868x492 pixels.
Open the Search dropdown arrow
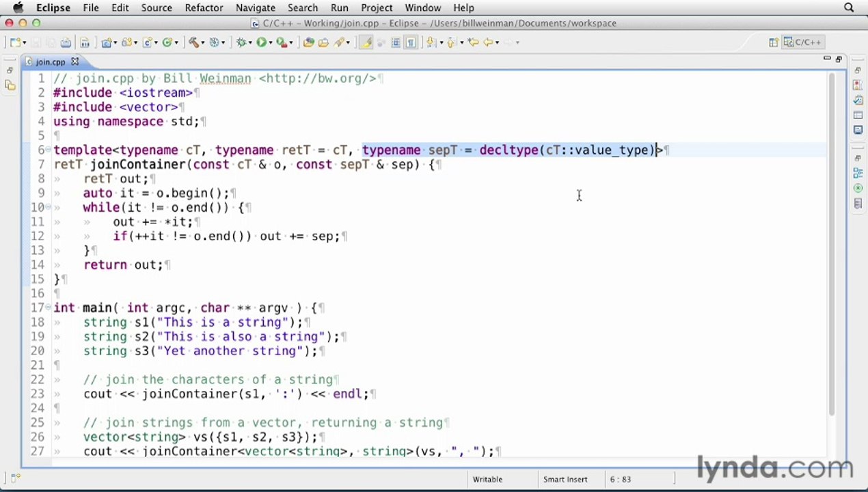pyautogui.click(x=348, y=42)
